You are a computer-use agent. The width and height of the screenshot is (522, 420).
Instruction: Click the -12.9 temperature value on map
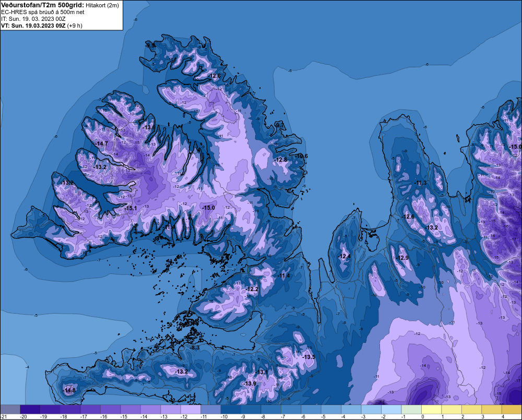pyautogui.click(x=402, y=258)
